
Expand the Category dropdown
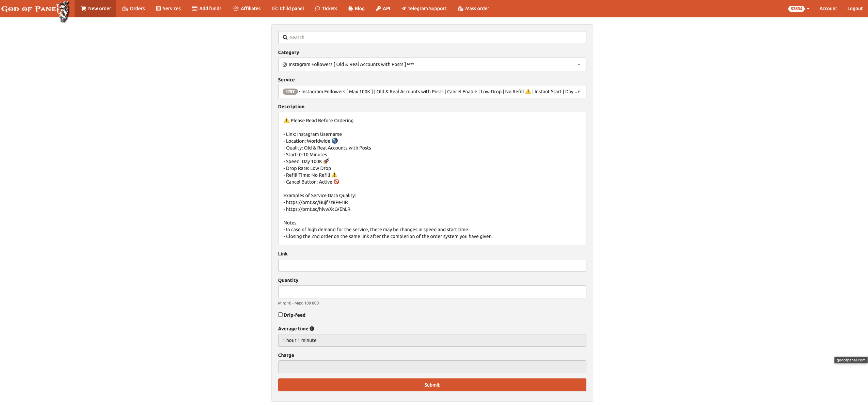(x=432, y=64)
